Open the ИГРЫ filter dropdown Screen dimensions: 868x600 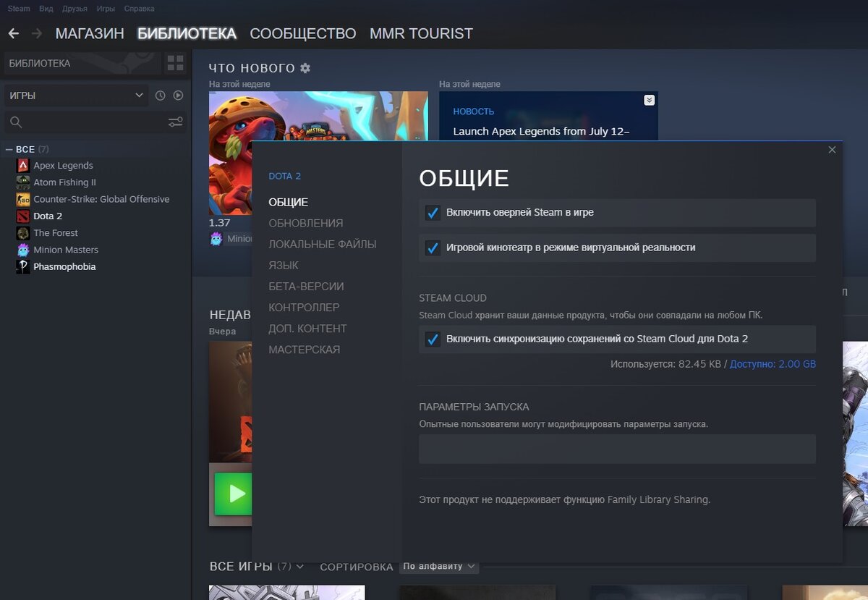[77, 96]
